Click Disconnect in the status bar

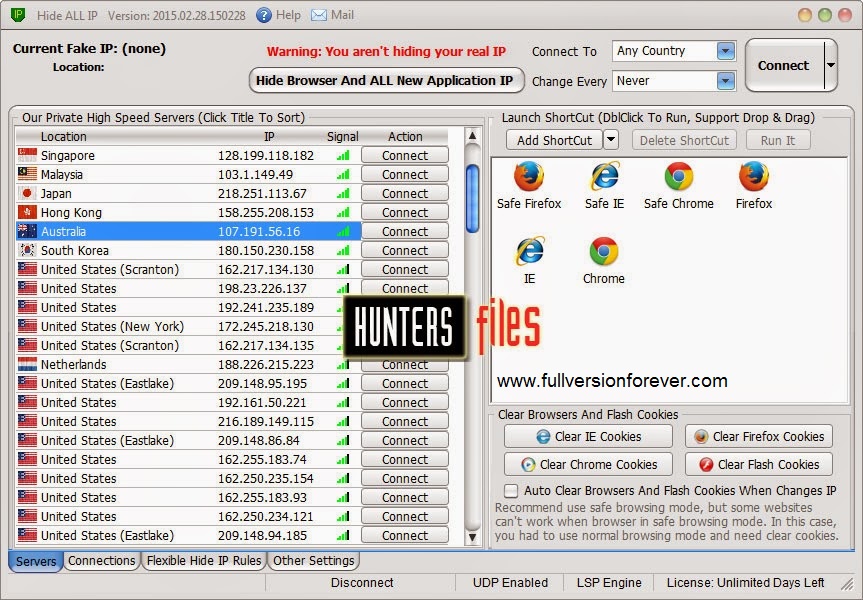(362, 583)
